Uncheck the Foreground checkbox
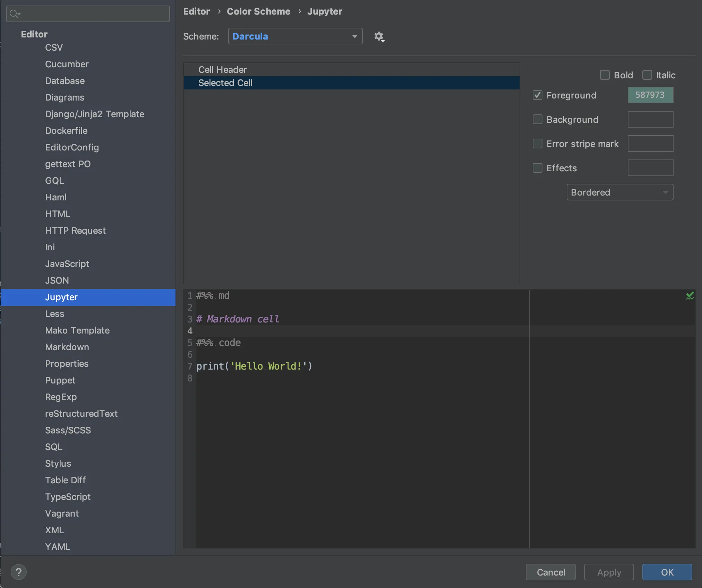This screenshot has width=702, height=588. [x=538, y=95]
